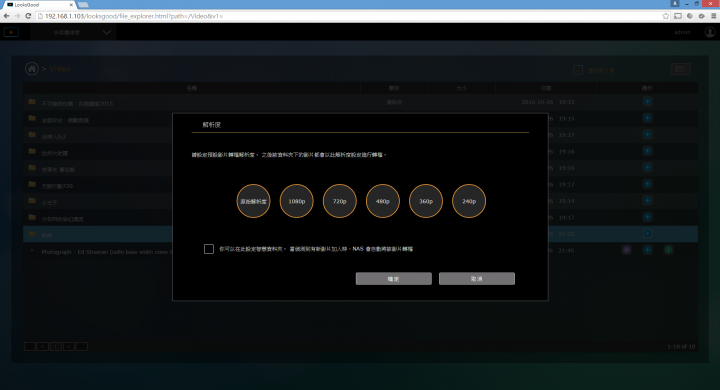Viewport: 720px width, 390px height.
Task: Go to last page pagination button
Action: pos(82,347)
